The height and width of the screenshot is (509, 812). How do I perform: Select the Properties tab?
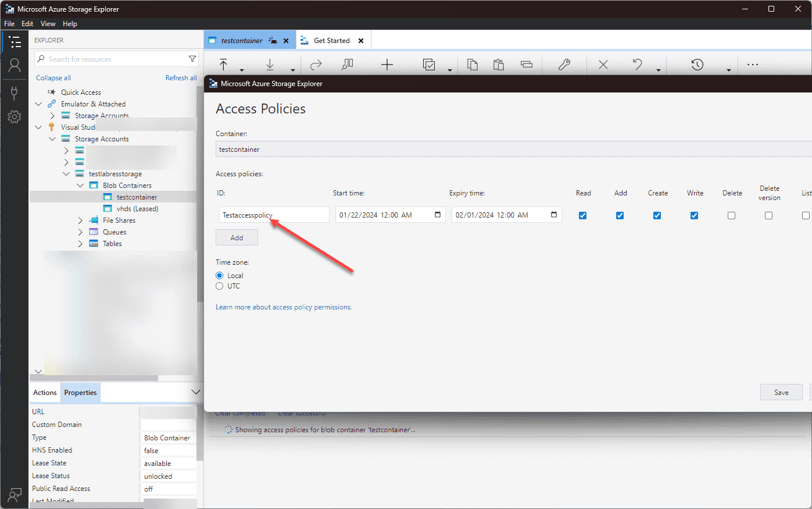pyautogui.click(x=80, y=393)
